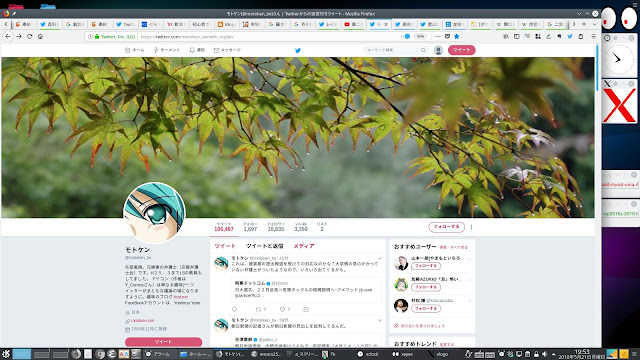
Task: Dismiss the 山本一郎 recommendation
Action: click(469, 258)
